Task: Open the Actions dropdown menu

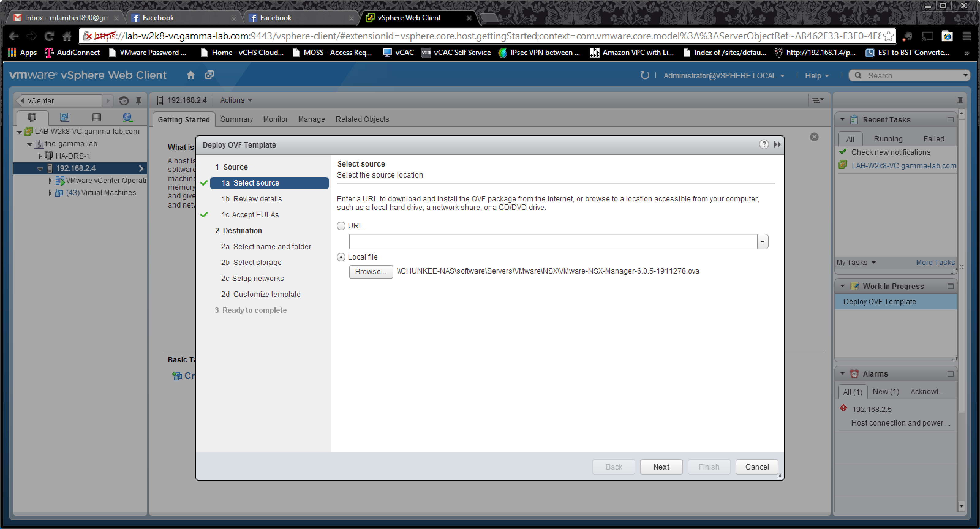Action: click(236, 100)
